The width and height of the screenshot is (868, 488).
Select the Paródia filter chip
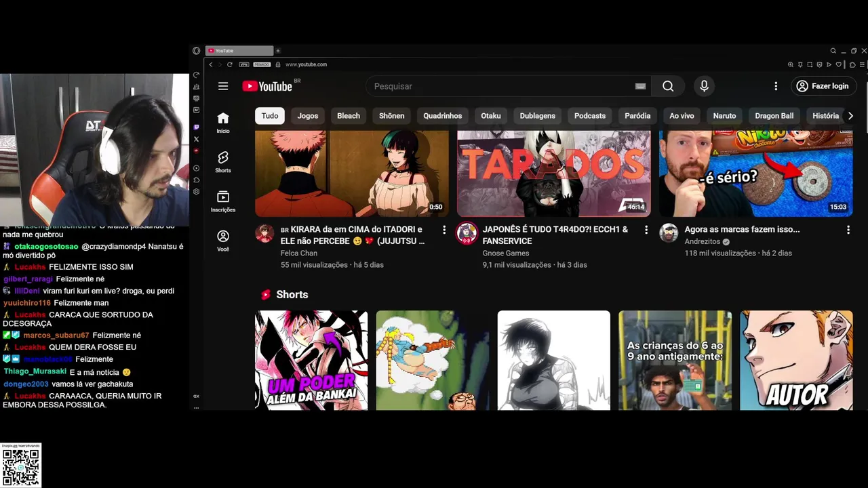click(x=637, y=116)
